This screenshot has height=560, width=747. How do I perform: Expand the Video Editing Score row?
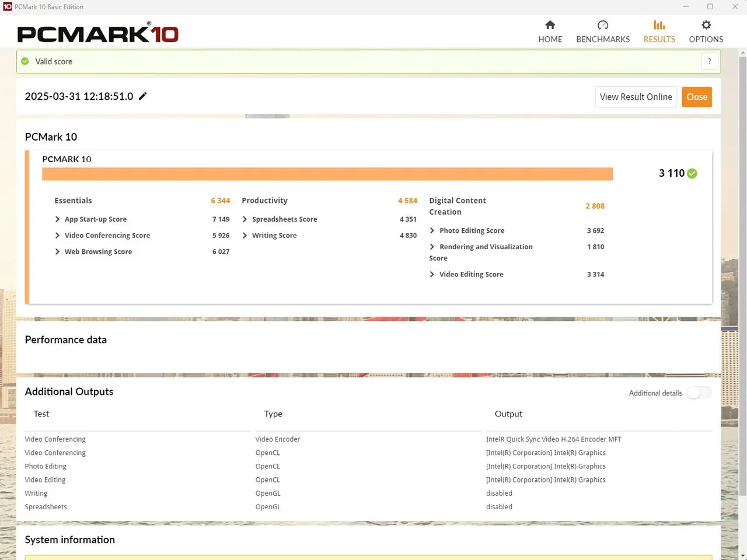pyautogui.click(x=432, y=275)
